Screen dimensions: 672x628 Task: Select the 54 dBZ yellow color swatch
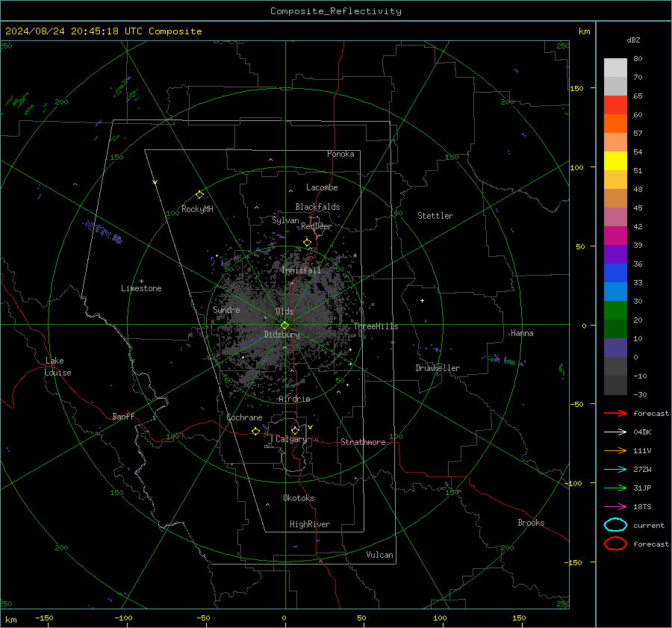615,161
